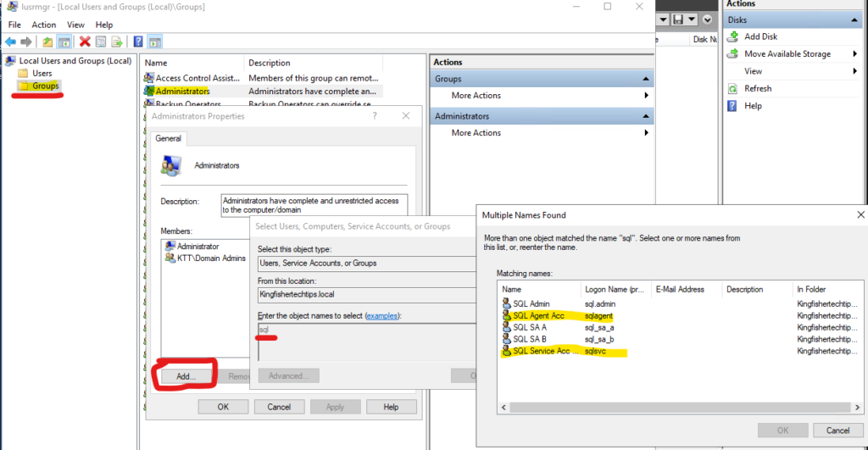Toggle the show/hide action pane toolbar icon
The width and height of the screenshot is (868, 450).
[x=155, y=42]
